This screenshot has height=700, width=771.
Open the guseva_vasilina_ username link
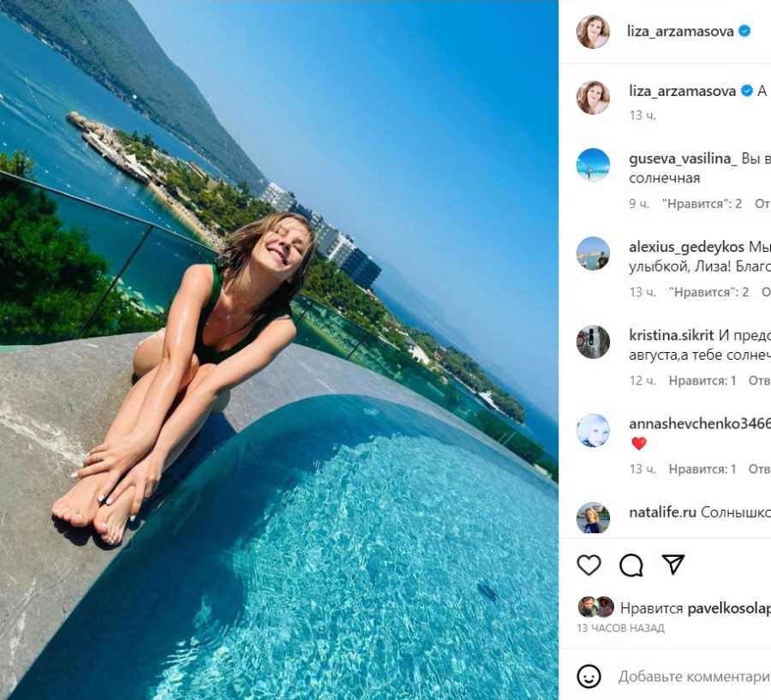tap(683, 159)
